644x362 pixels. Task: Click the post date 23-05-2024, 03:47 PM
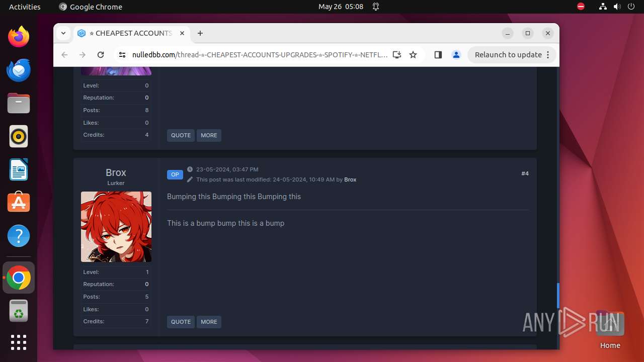click(227, 169)
